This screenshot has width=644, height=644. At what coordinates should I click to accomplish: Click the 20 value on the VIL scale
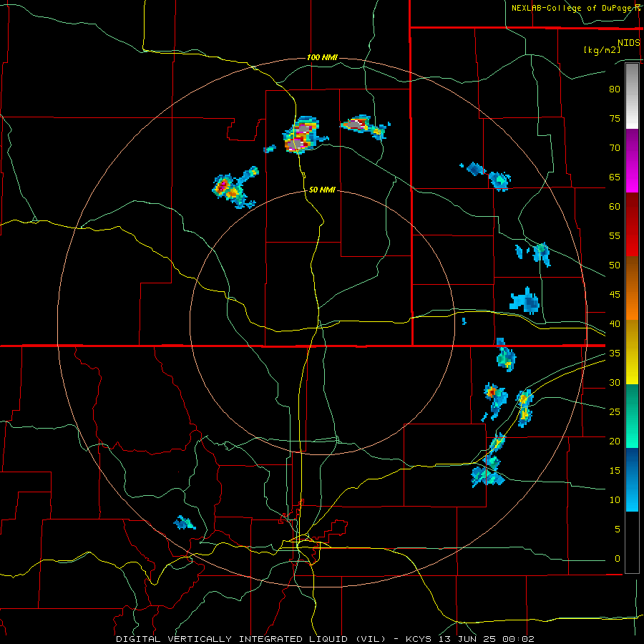pyautogui.click(x=615, y=441)
